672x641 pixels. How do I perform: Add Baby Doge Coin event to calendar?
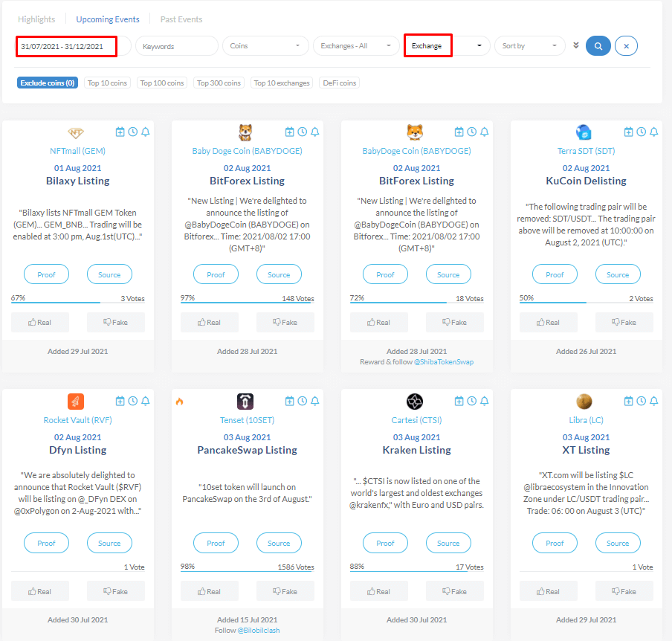coord(290,132)
